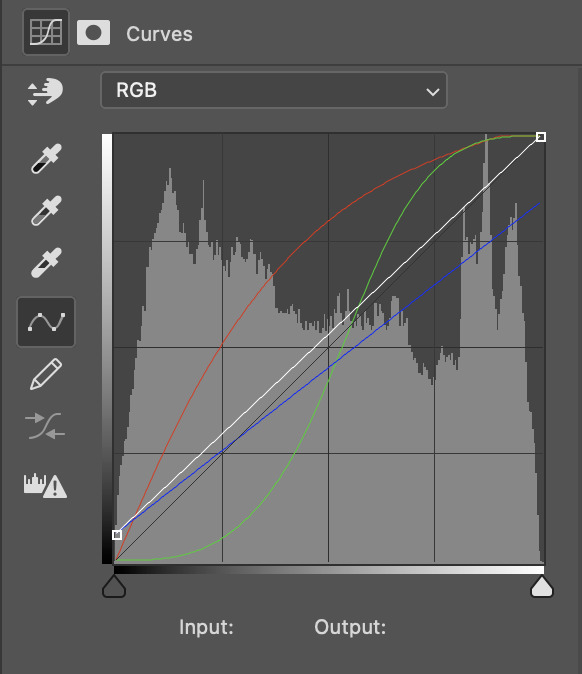Click the Input value label
This screenshot has width=582, height=674.
(206, 627)
